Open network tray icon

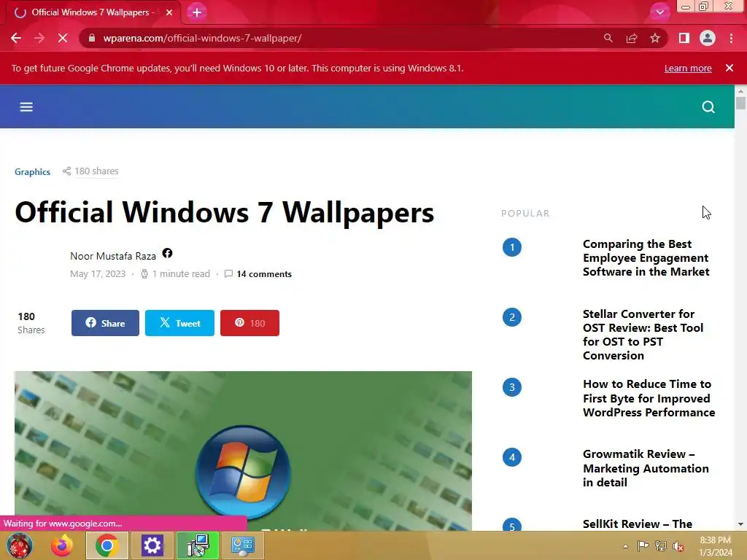pyautogui.click(x=661, y=545)
